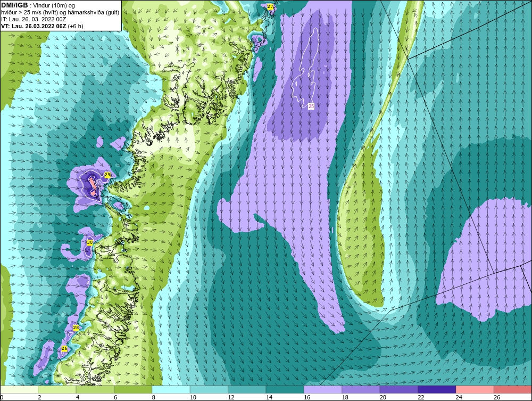Image resolution: width=532 pixels, height=401 pixels.
Task: Pick the 24–26 m/s pink legend swatch
Action: click(x=475, y=389)
